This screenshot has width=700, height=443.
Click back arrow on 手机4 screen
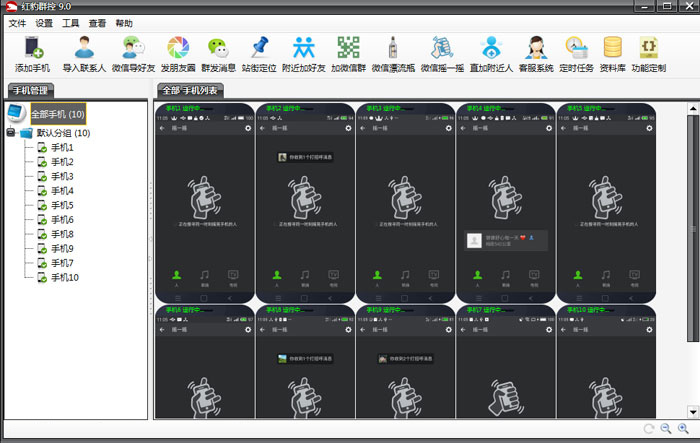463,128
